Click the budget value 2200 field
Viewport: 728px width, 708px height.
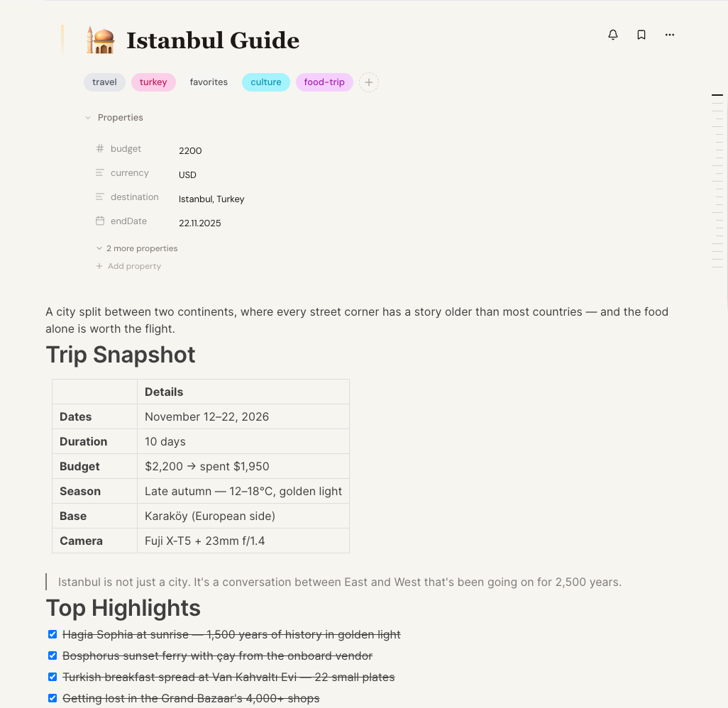[190, 150]
